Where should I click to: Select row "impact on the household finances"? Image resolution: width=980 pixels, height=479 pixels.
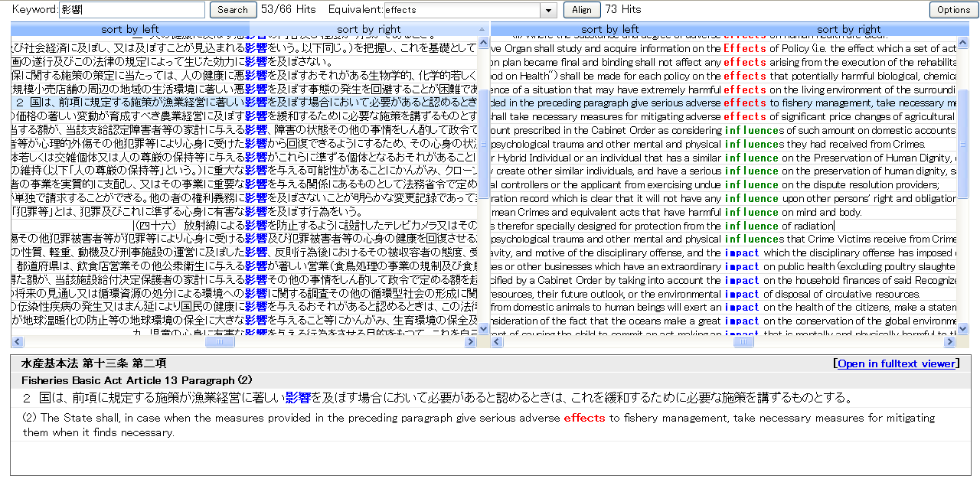pyautogui.click(x=724, y=280)
